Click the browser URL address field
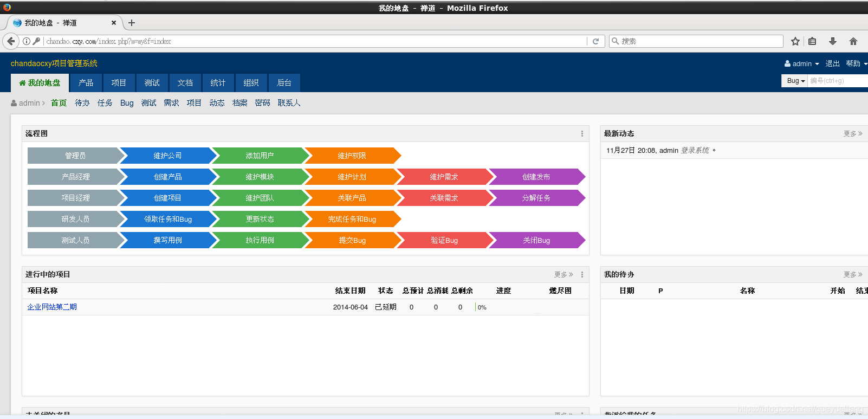The height and width of the screenshot is (419, 868). [315, 41]
